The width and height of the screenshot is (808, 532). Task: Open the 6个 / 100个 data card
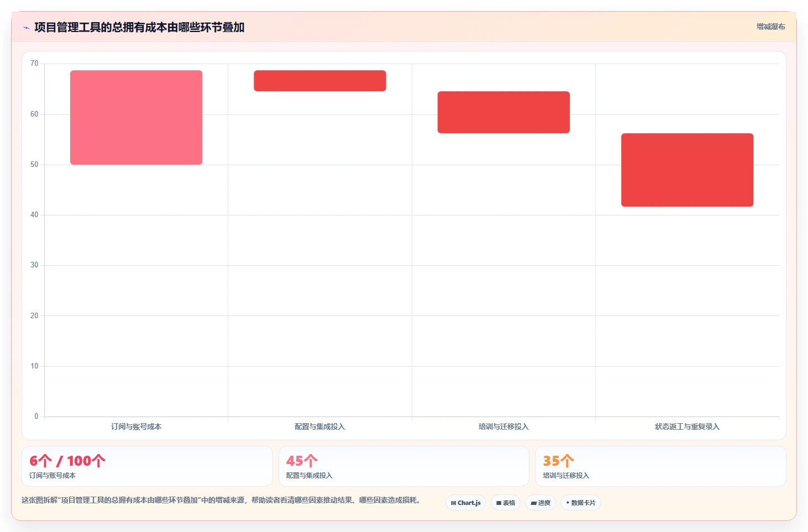pos(147,466)
